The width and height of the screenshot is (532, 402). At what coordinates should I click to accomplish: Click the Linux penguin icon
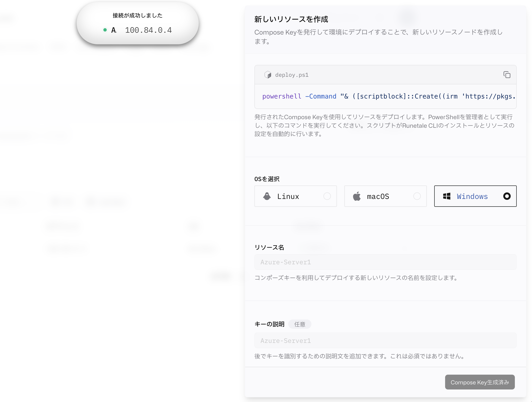point(267,196)
